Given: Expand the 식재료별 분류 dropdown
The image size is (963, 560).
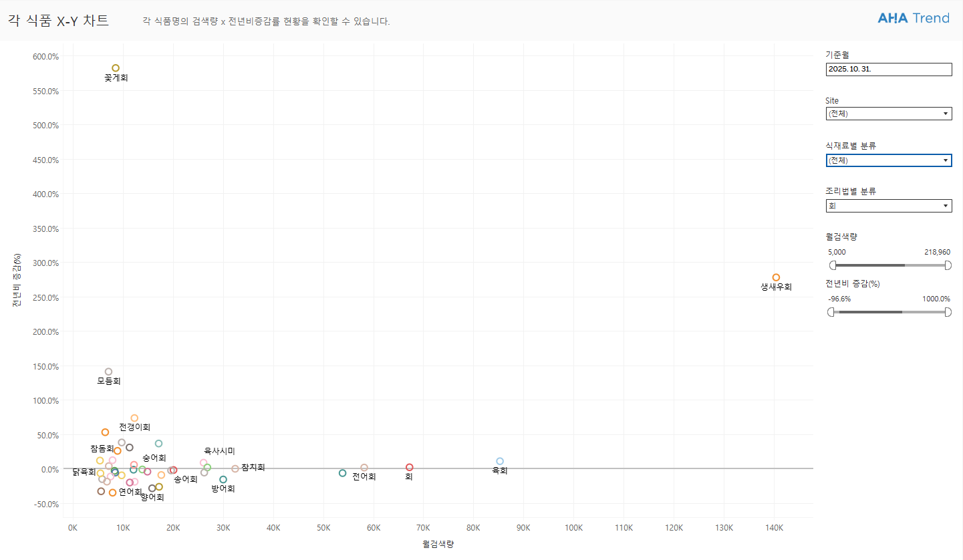Looking at the screenshot, I should click(x=888, y=160).
